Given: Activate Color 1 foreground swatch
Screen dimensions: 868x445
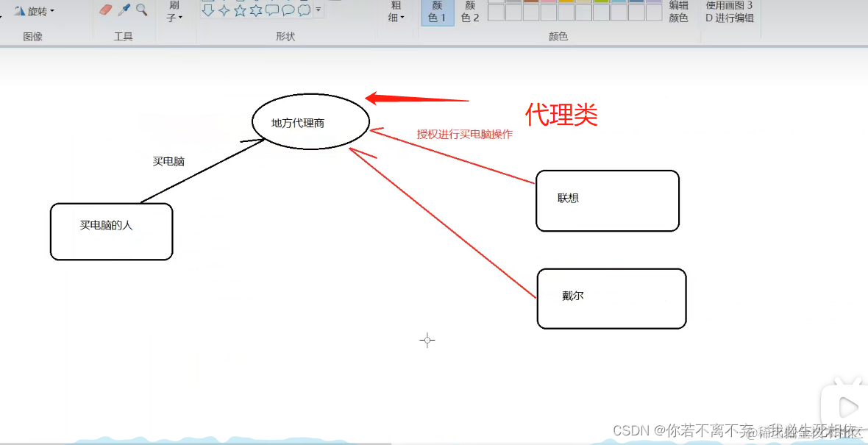Looking at the screenshot, I should point(438,12).
